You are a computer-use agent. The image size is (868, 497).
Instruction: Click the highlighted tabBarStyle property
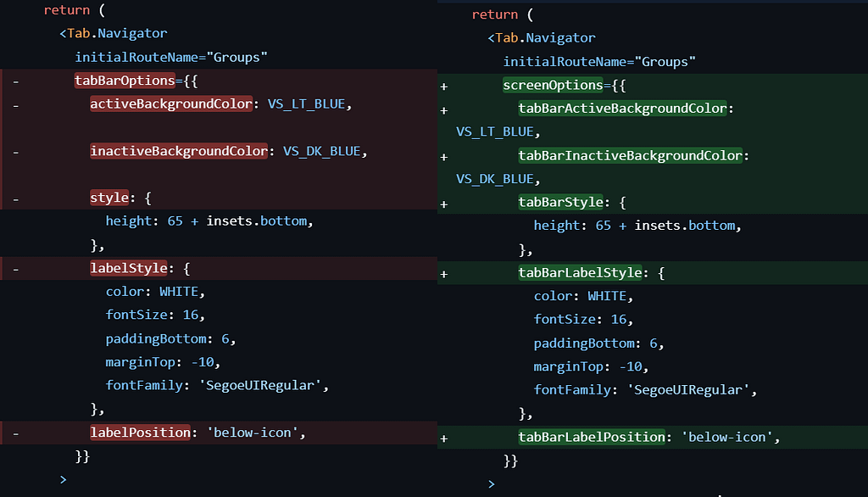560,203
